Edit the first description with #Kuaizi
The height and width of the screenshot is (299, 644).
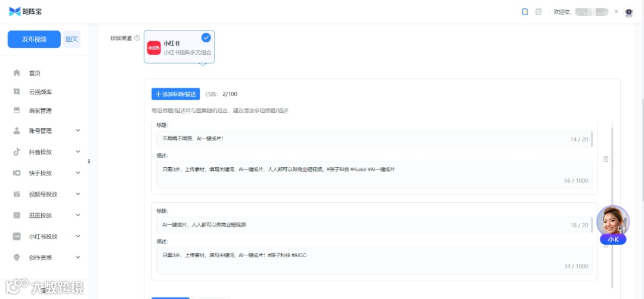tap(374, 175)
